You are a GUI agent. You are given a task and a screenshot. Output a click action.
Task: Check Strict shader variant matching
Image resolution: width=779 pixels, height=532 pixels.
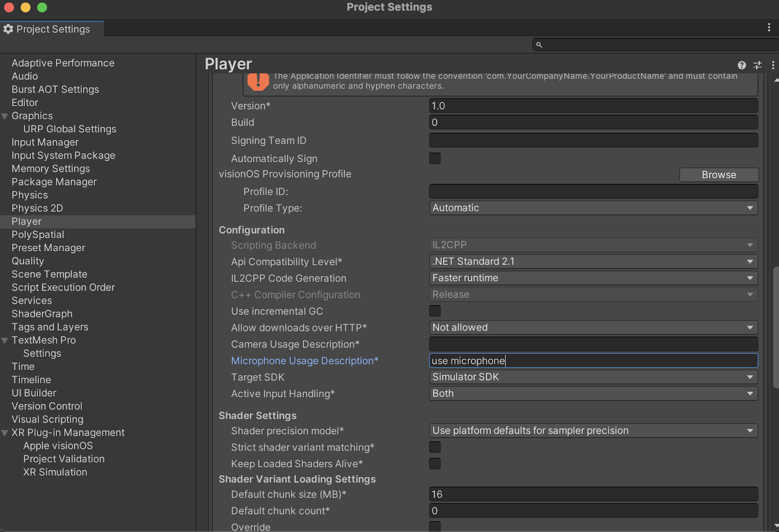coord(434,447)
